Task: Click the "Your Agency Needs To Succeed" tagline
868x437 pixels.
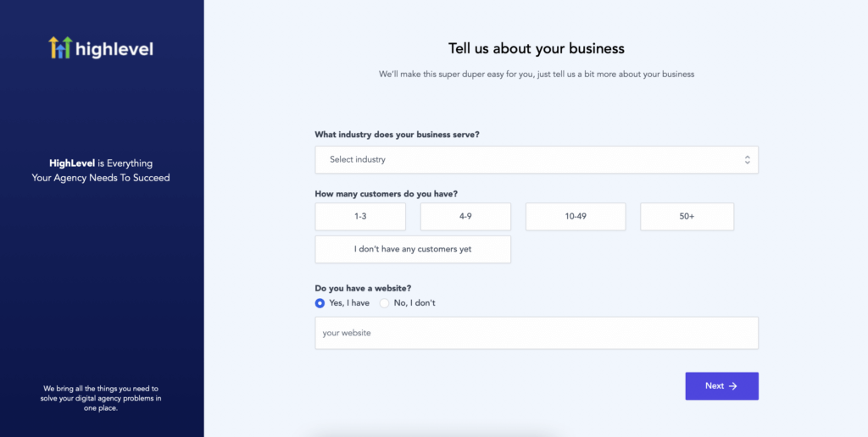Action: pos(101,178)
